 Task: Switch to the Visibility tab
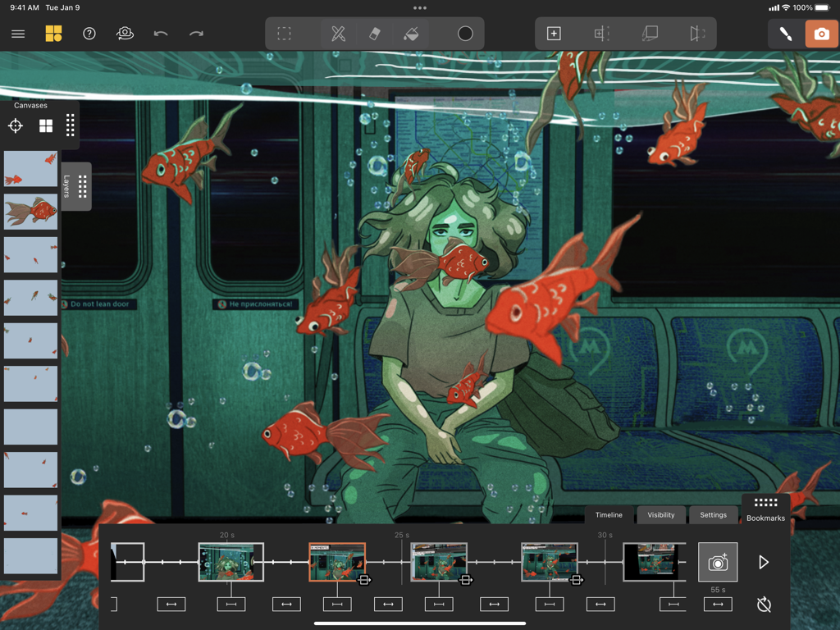tap(661, 515)
